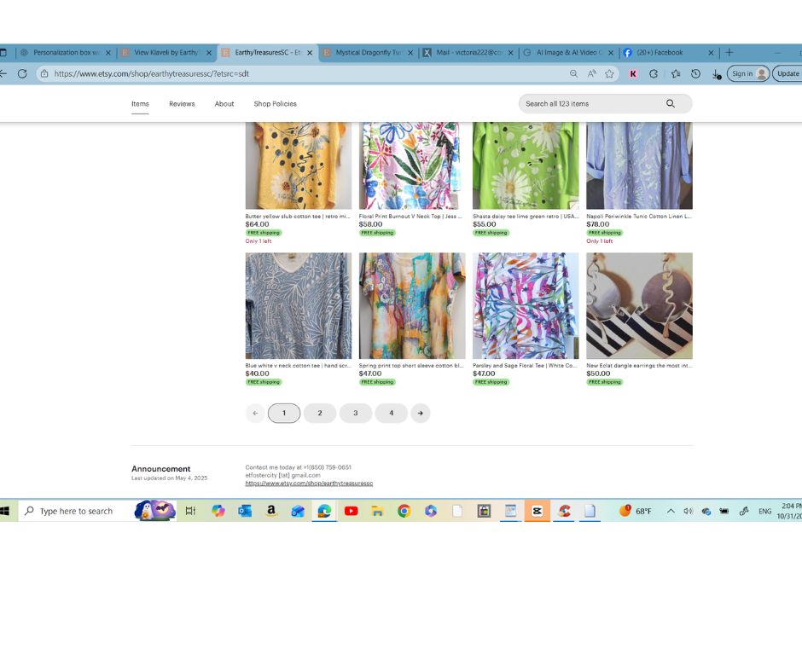The height and width of the screenshot is (672, 802).
Task: Click the zoom magnifier icon in address bar
Action: tap(574, 73)
